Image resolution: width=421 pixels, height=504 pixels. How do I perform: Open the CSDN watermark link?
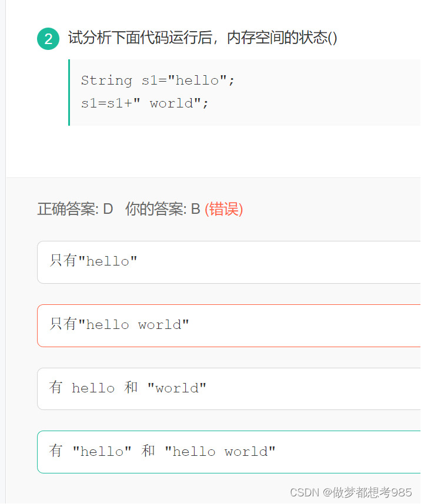[x=306, y=493]
